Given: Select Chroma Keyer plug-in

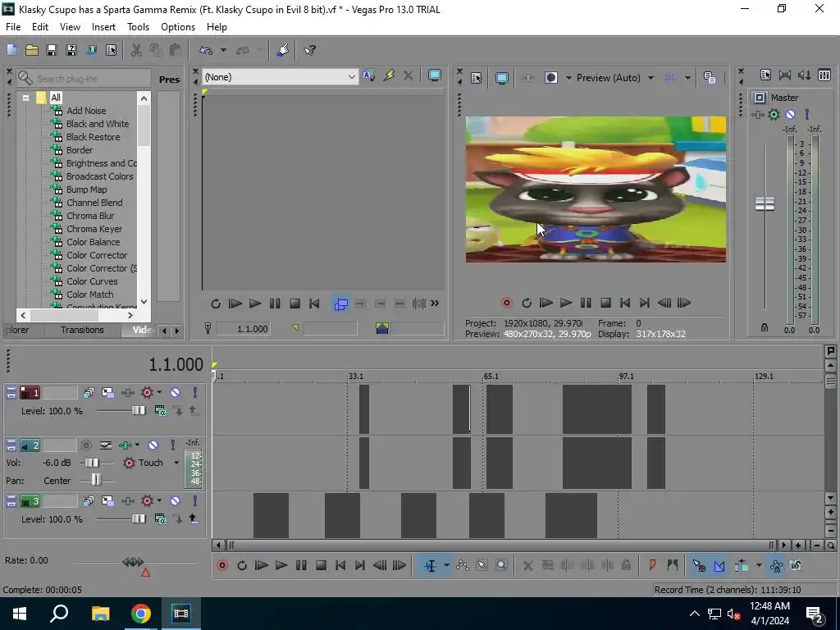Looking at the screenshot, I should click(x=94, y=229).
